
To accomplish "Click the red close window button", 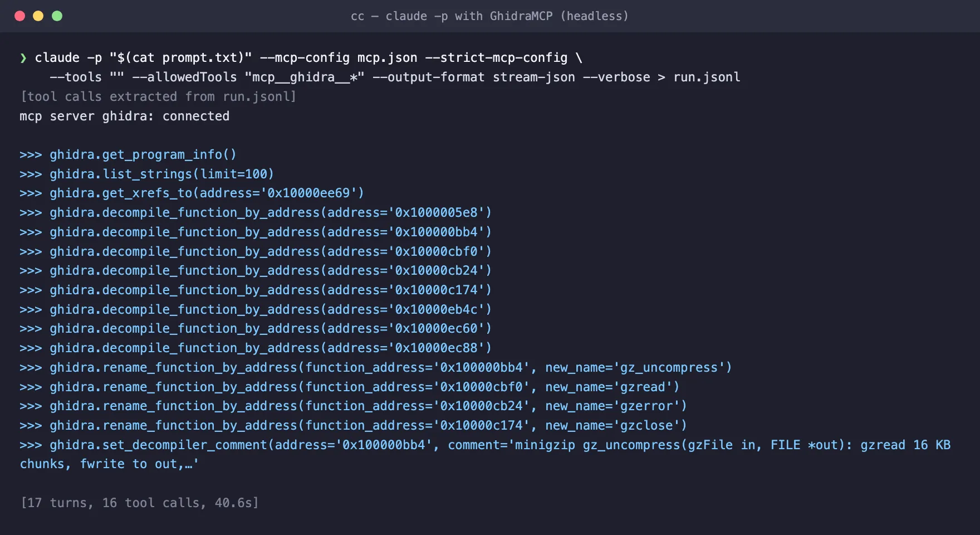I will [x=19, y=16].
